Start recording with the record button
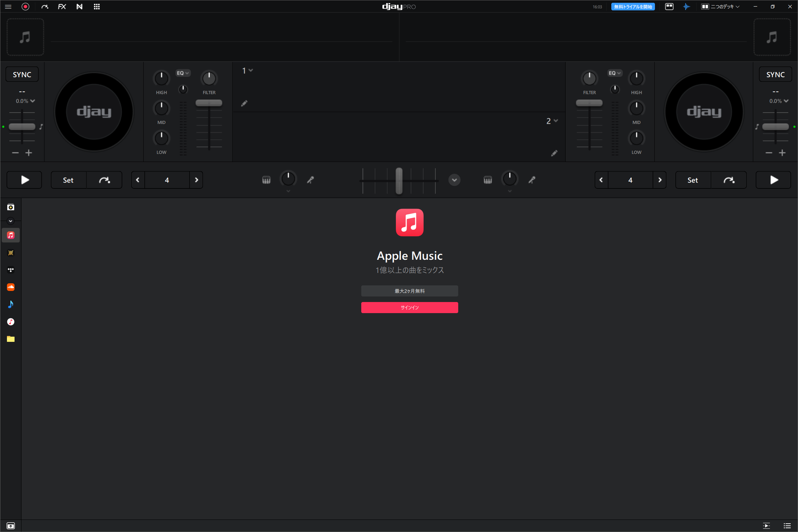The height and width of the screenshot is (532, 798). [25, 6]
